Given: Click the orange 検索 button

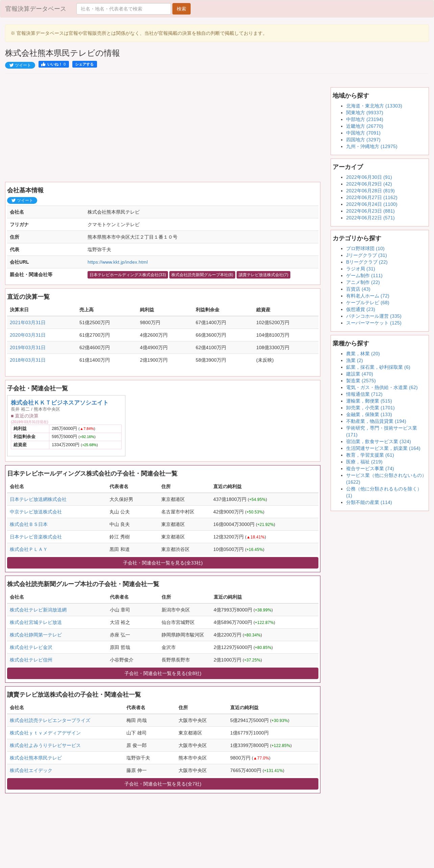Looking at the screenshot, I should (x=181, y=9).
